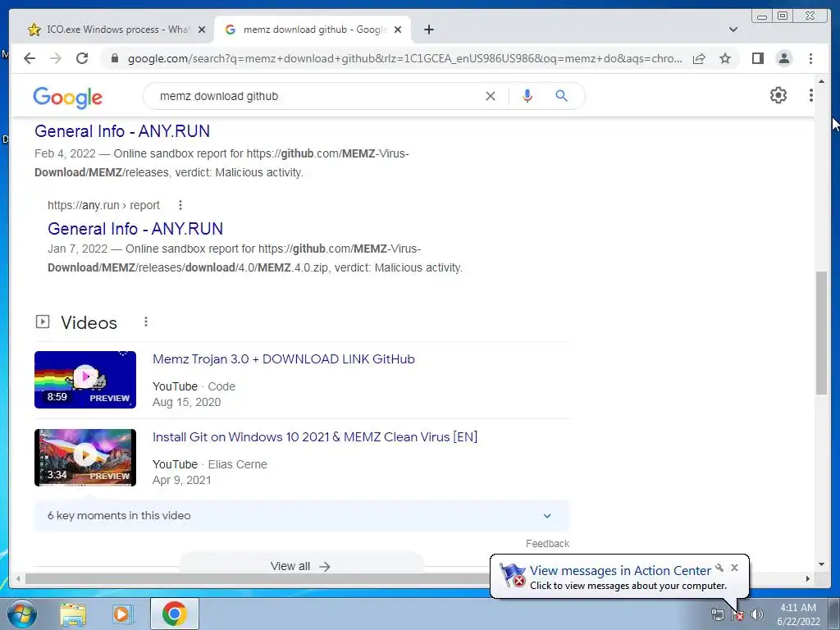Open a new browser tab
This screenshot has width=840, height=630.
[428, 30]
